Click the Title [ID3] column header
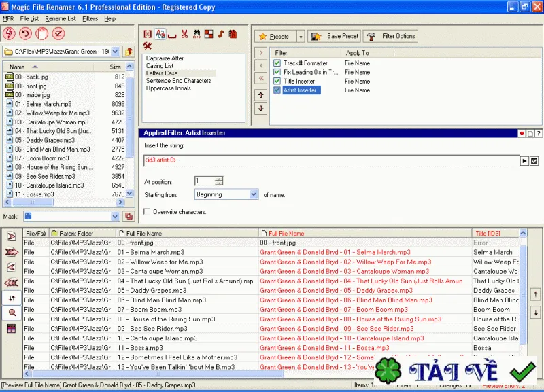The width and height of the screenshot is (544, 392). coord(495,234)
